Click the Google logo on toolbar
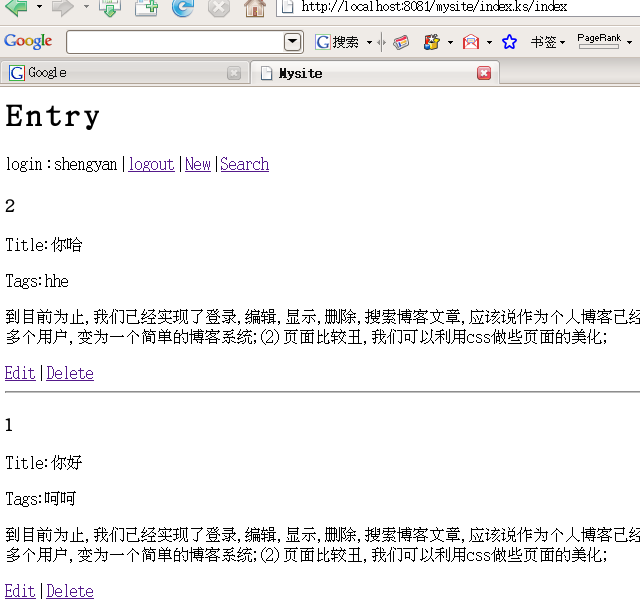 pos(28,42)
